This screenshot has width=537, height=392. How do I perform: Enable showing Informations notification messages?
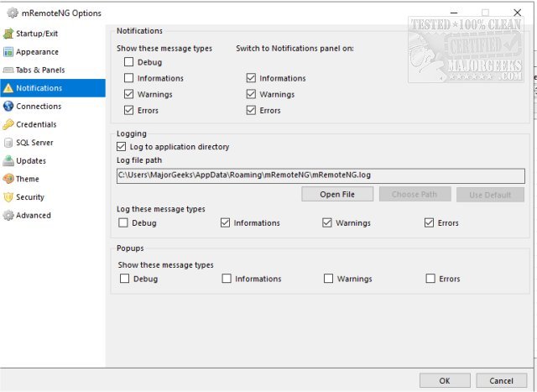click(128, 78)
